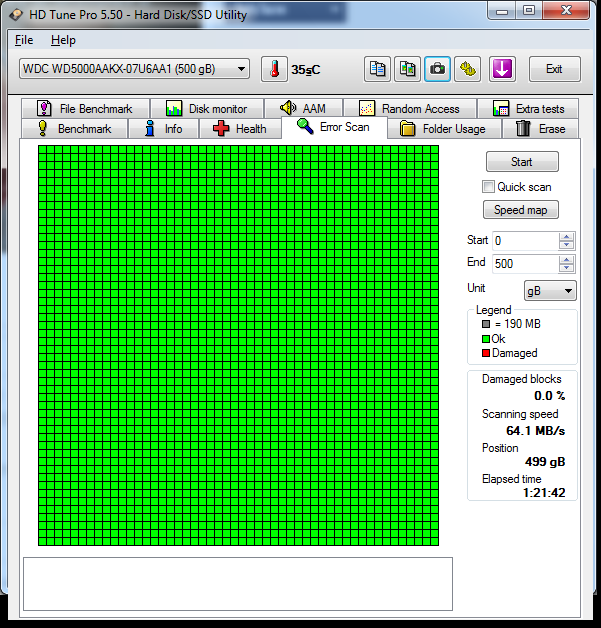
Task: Click the empty log box below the grid
Action: (x=238, y=584)
